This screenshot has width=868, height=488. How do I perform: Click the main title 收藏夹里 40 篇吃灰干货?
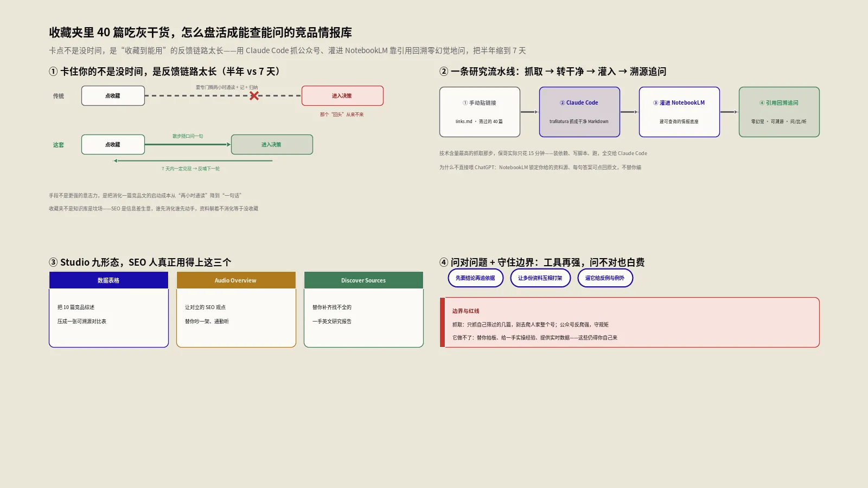(x=200, y=33)
